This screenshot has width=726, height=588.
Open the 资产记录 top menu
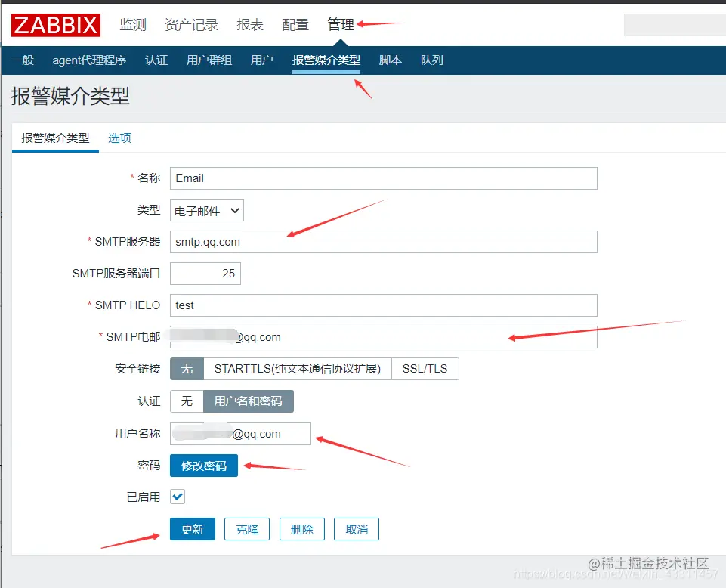point(191,24)
